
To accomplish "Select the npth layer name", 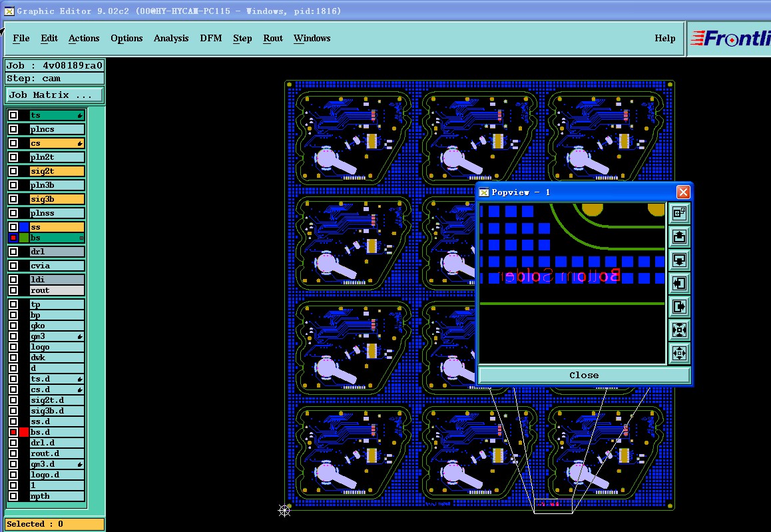I will (x=57, y=496).
